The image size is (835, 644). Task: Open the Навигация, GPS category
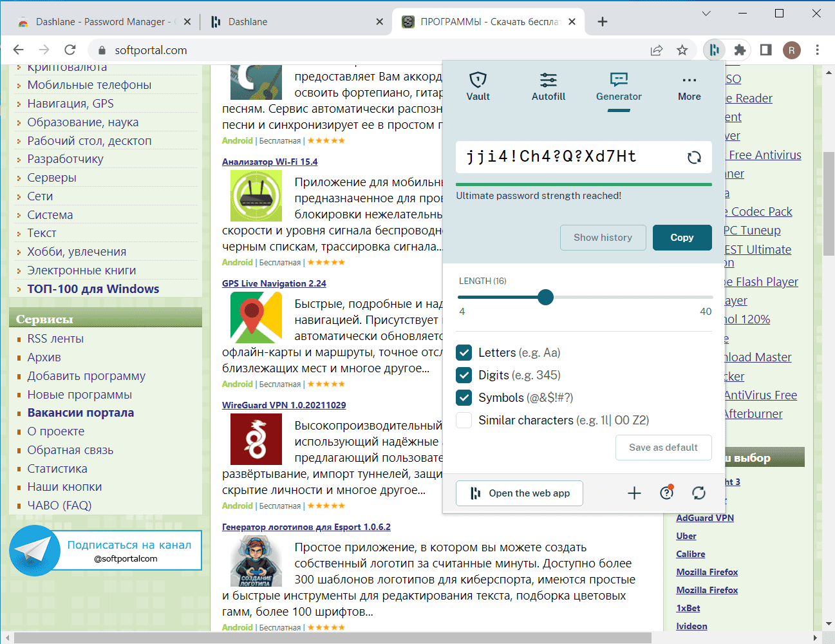pos(70,104)
